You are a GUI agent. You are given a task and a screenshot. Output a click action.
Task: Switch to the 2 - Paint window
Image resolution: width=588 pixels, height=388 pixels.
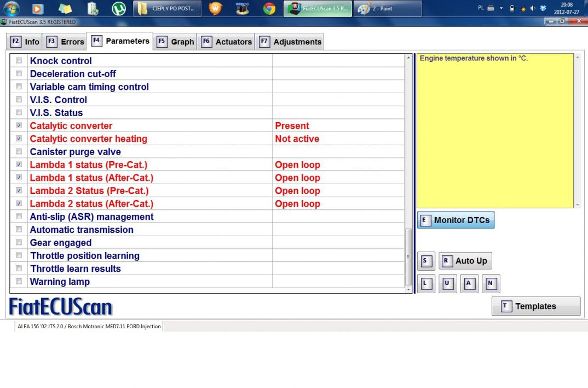coord(388,8)
